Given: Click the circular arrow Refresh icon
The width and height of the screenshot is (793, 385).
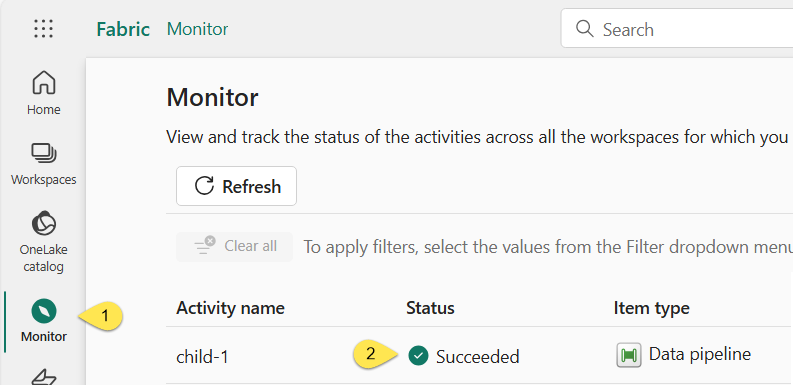Looking at the screenshot, I should pyautogui.click(x=204, y=186).
